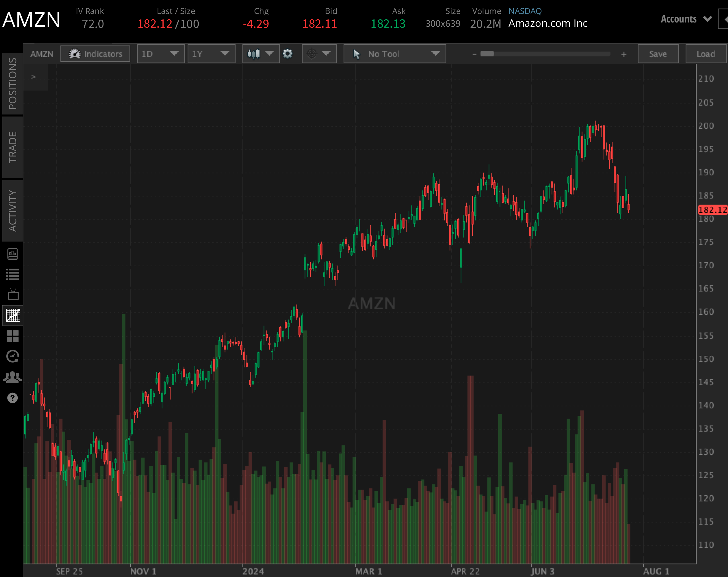728x577 pixels.
Task: Open the grid apps icon in sidebar
Action: pyautogui.click(x=13, y=336)
